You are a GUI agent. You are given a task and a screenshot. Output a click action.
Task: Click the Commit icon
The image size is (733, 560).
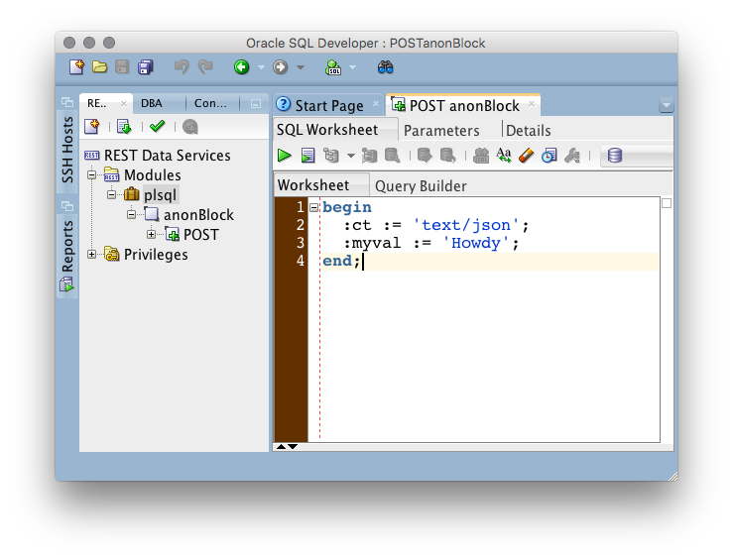(x=425, y=155)
